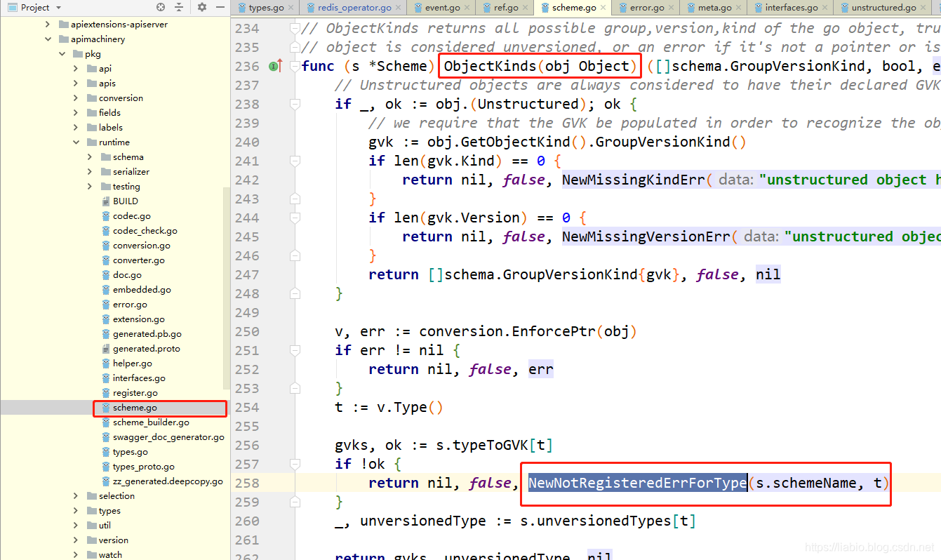Click the Project panel vertical scrollbar
Image resolution: width=941 pixels, height=560 pixels.
(226, 288)
